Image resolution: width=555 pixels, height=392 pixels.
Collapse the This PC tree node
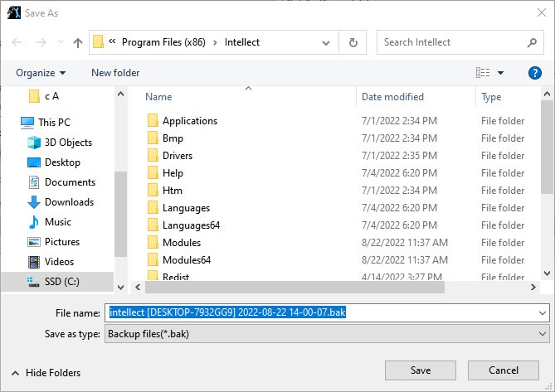click(x=11, y=122)
